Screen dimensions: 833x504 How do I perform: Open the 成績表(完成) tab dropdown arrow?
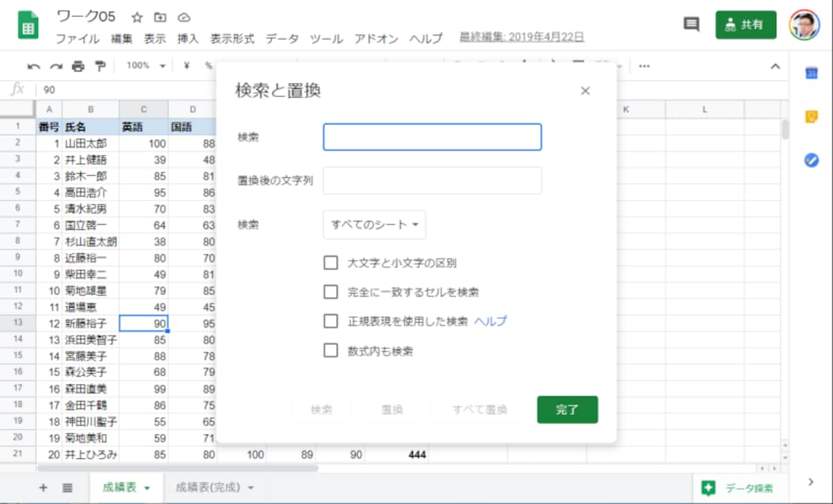pos(251,488)
